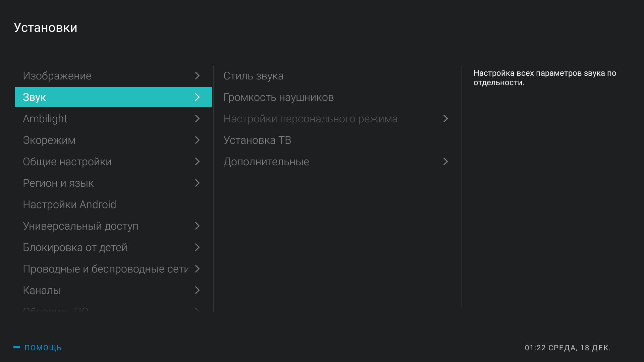Click the clock showing 01:22 СРЕДА

coord(568,348)
